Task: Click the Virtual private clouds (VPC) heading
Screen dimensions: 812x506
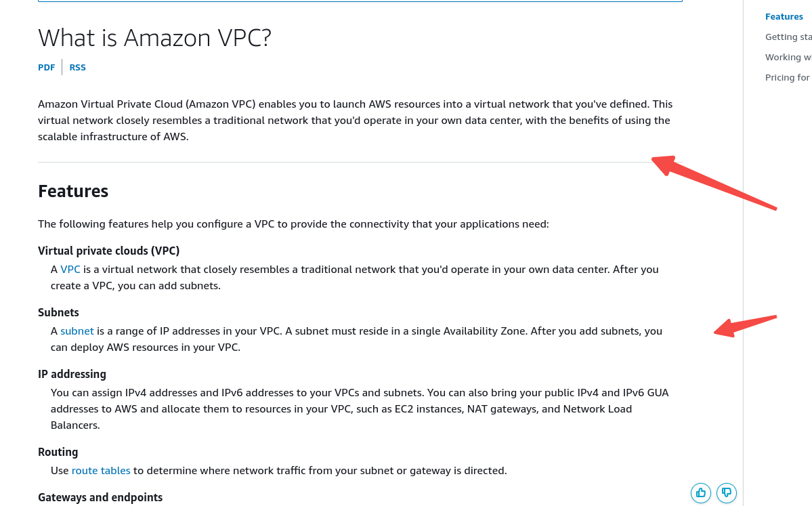Action: click(x=108, y=251)
